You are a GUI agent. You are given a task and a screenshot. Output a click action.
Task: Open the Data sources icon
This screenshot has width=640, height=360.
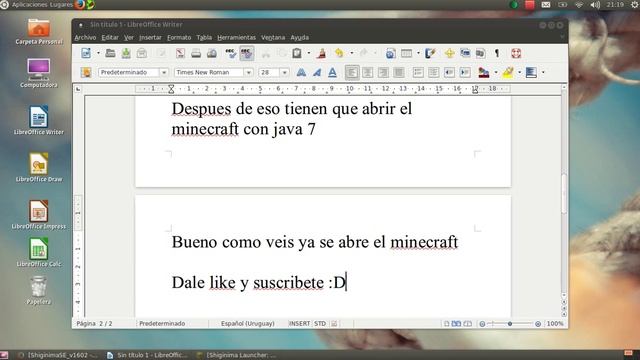(x=480, y=53)
